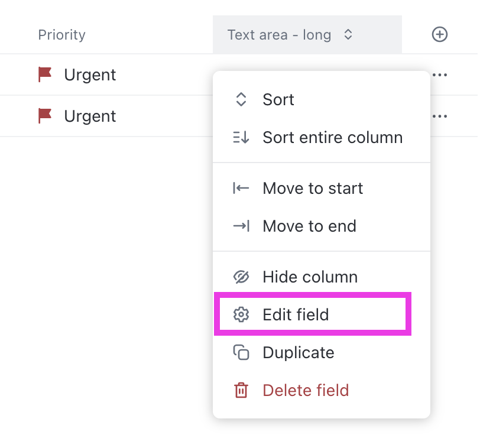Click the add column plus icon
Image resolution: width=480 pixels, height=448 pixels.
coord(440,34)
